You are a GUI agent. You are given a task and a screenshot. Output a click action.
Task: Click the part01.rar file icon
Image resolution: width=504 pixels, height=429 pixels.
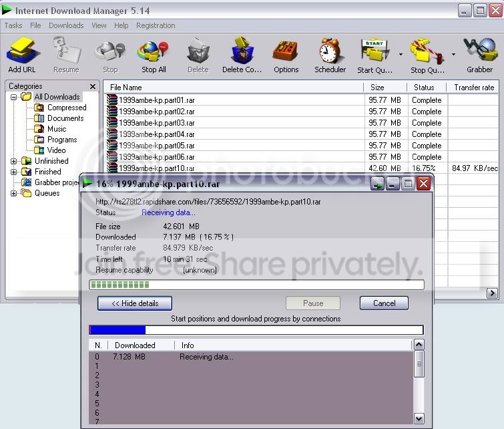pos(112,100)
